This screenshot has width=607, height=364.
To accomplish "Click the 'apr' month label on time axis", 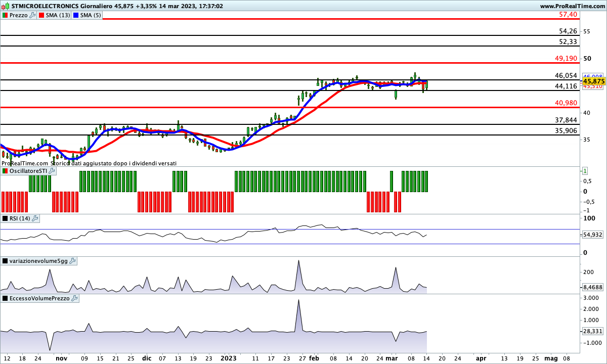I will pos(481,358).
